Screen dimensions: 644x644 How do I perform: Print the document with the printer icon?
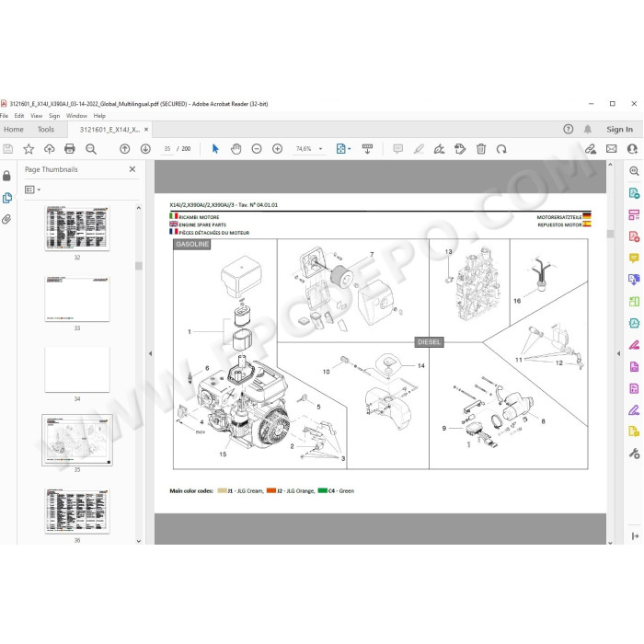click(x=70, y=149)
